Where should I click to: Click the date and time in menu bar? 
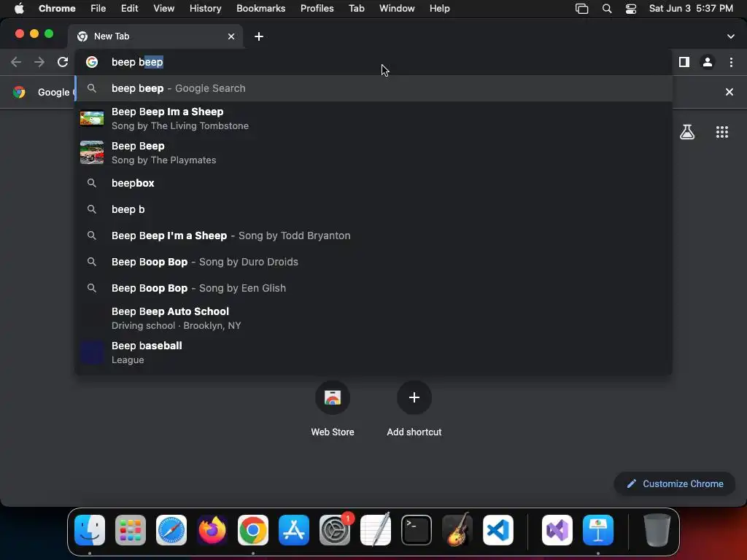[691, 8]
